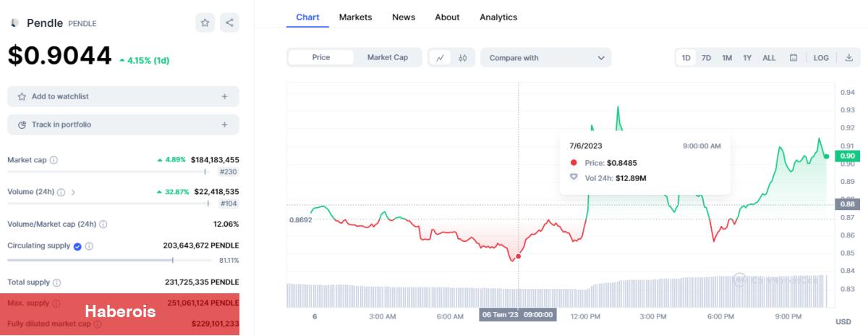Click the 231,725,335 PENDLE total supply value
The height and width of the screenshot is (336, 868).
tap(202, 282)
